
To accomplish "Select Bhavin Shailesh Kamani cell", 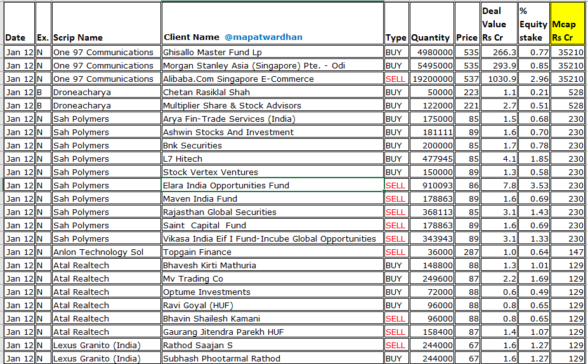I will (273, 318).
